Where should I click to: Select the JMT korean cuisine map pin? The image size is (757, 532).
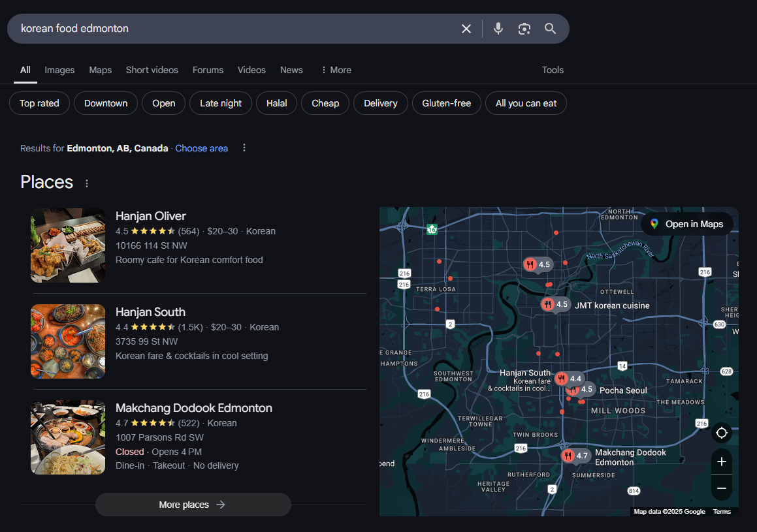556,305
